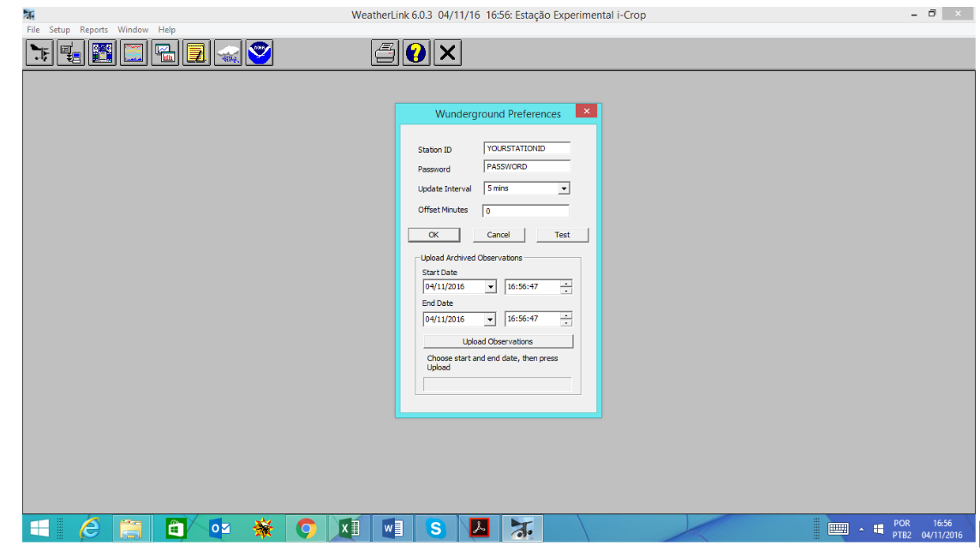Click the yellow question mark help icon

pyautogui.click(x=415, y=53)
